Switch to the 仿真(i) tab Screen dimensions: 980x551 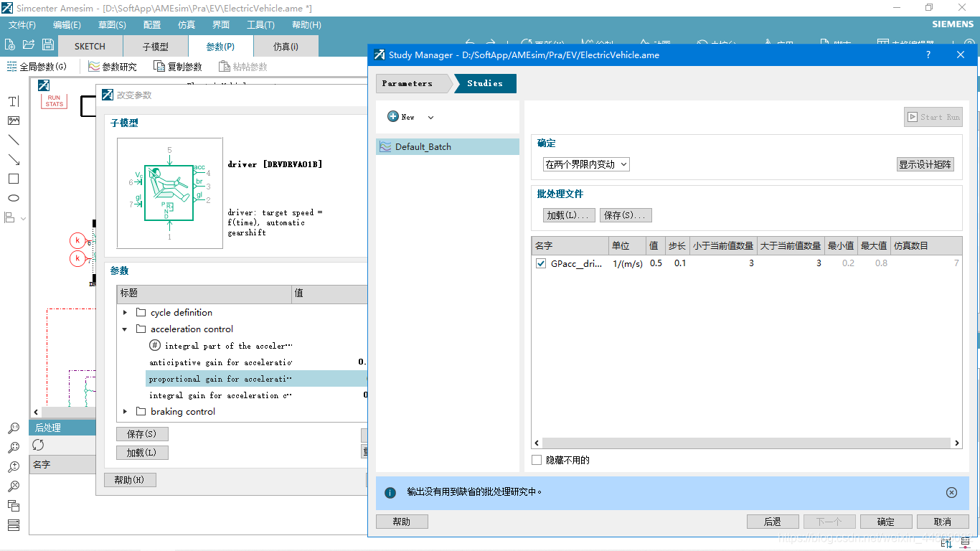tap(286, 46)
